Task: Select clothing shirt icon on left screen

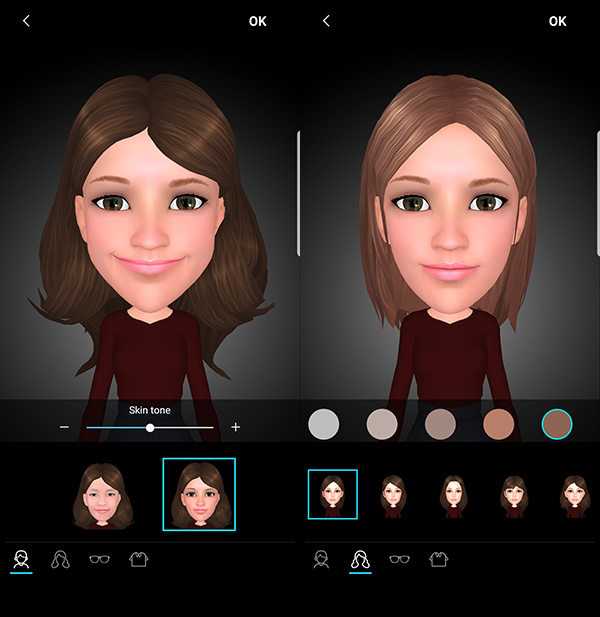Action: (139, 560)
